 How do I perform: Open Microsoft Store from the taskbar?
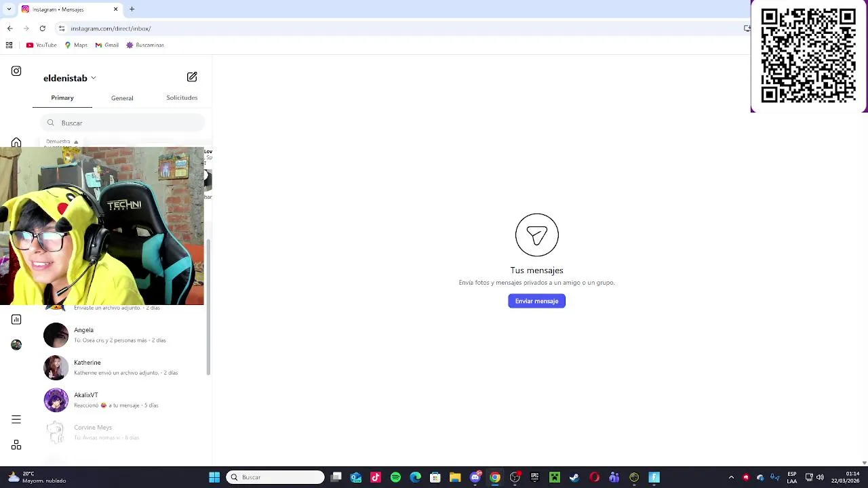(x=435, y=477)
